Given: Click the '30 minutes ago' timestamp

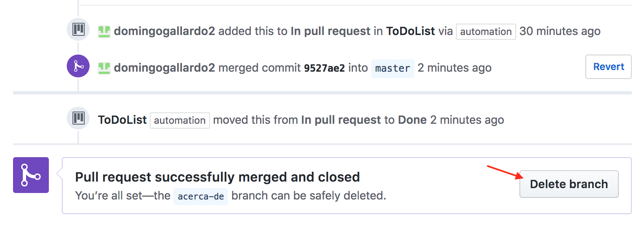Looking at the screenshot, I should [x=560, y=31].
